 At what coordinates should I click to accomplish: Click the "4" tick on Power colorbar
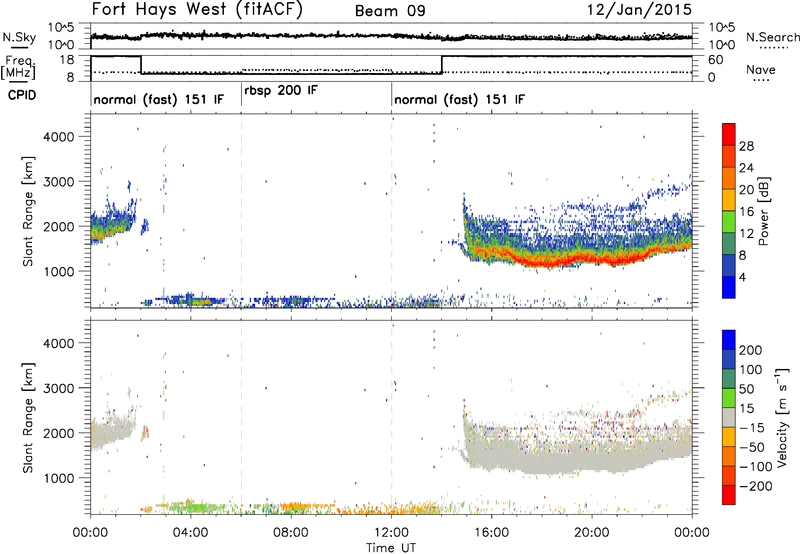click(743, 277)
